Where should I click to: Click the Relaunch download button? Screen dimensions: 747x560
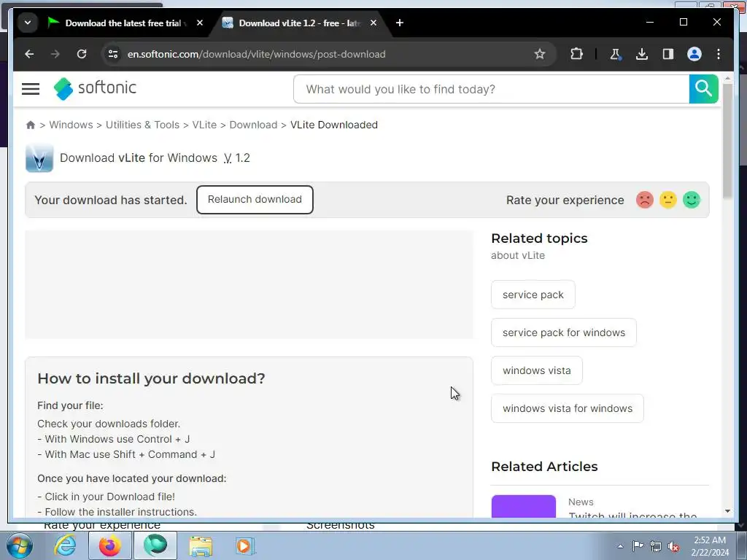[x=255, y=200]
